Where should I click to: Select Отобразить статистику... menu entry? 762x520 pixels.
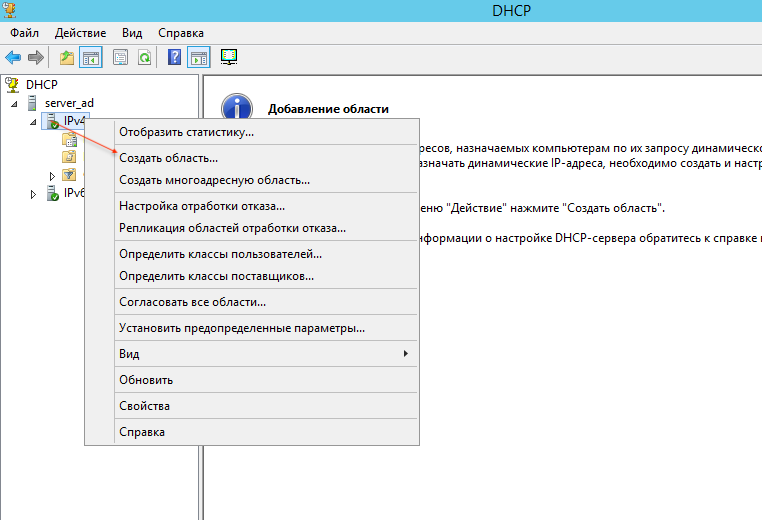[186, 131]
